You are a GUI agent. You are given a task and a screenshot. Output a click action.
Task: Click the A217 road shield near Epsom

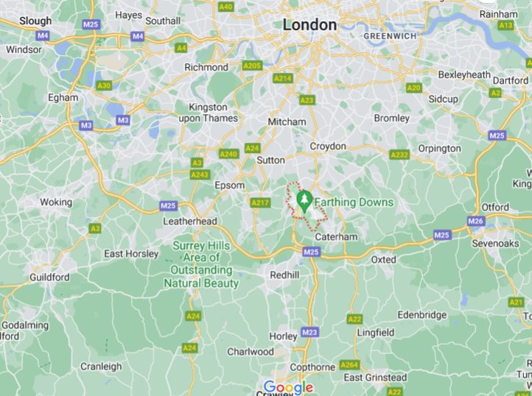point(260,203)
